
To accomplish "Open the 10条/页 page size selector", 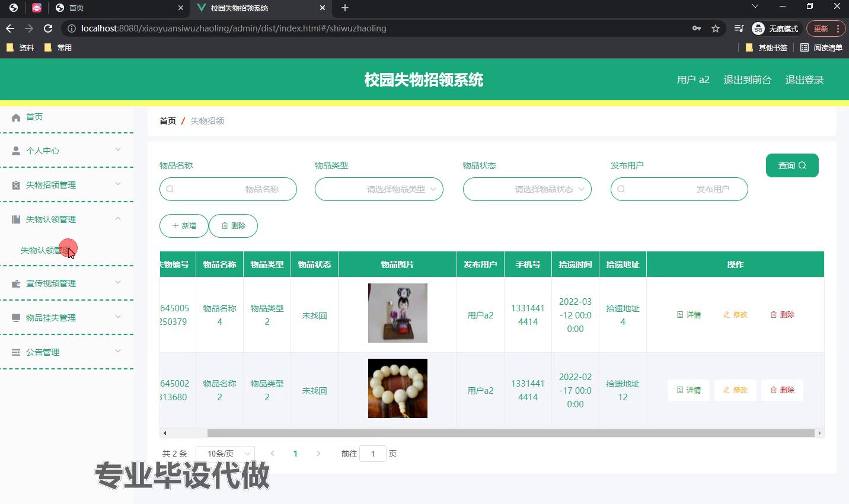I will (x=225, y=454).
